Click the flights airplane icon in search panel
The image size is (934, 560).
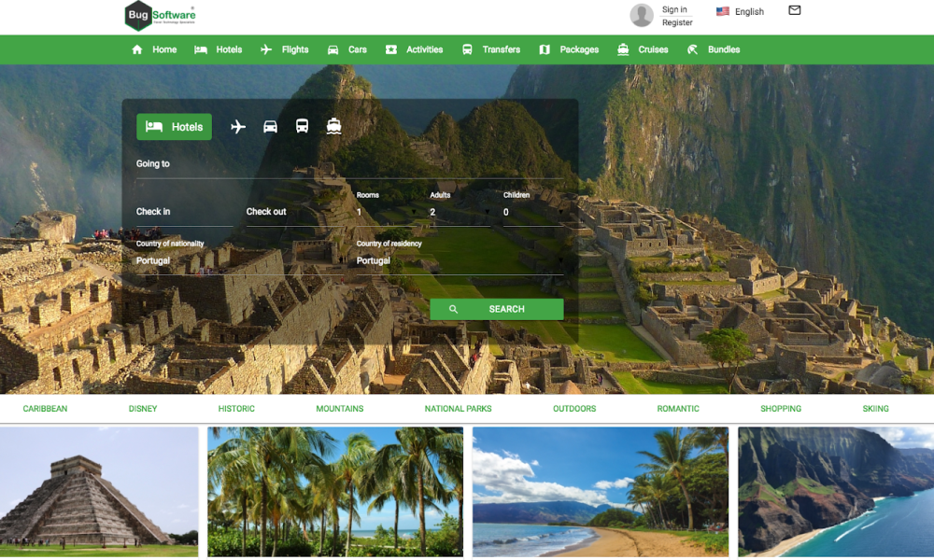(238, 127)
